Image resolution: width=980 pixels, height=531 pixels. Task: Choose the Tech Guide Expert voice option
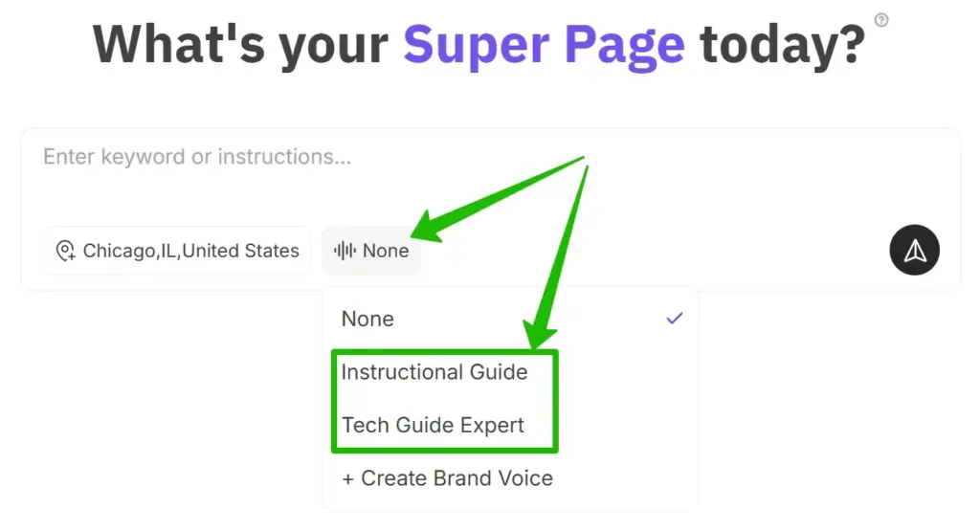click(433, 426)
